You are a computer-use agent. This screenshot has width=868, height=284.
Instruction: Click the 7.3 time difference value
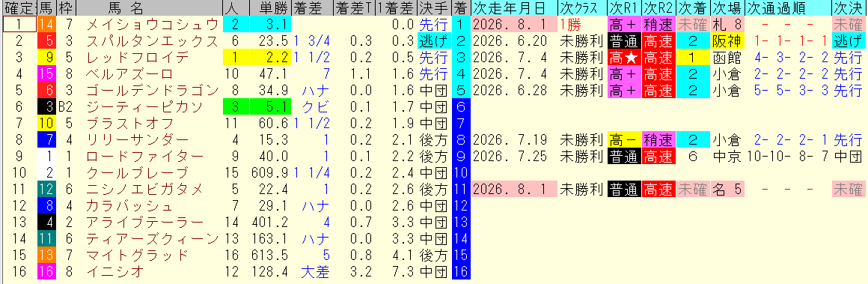[x=396, y=272]
